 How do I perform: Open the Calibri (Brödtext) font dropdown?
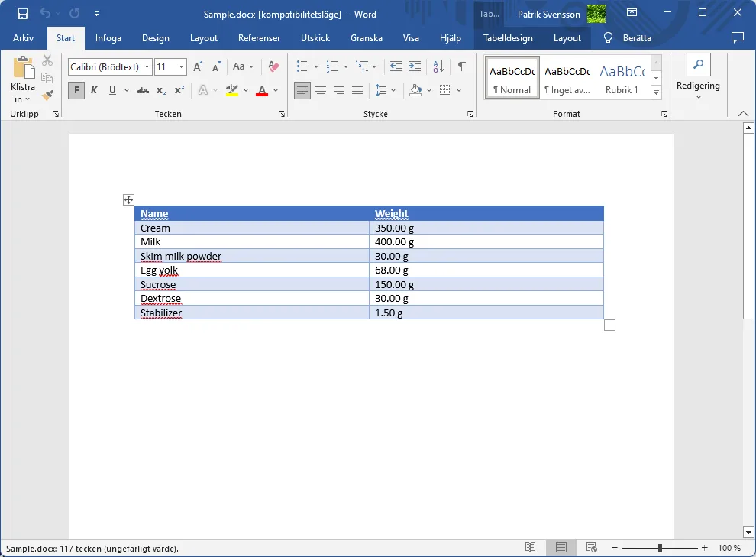(147, 67)
